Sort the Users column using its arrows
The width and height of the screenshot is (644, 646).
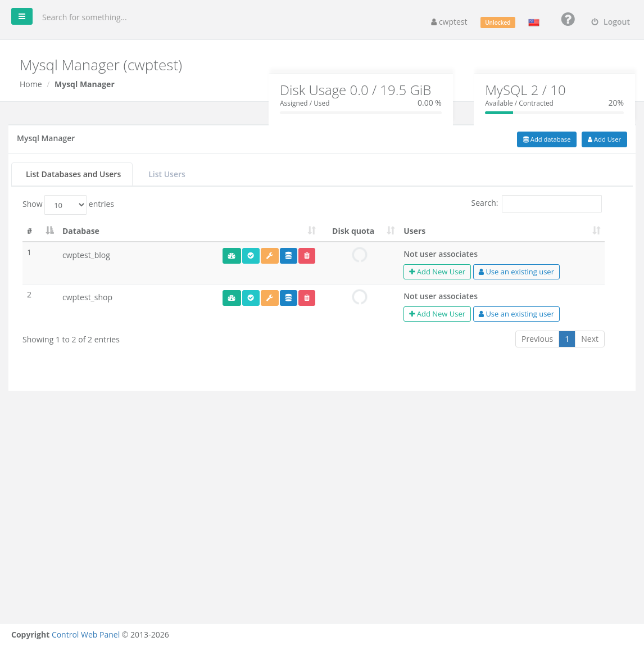click(x=596, y=231)
